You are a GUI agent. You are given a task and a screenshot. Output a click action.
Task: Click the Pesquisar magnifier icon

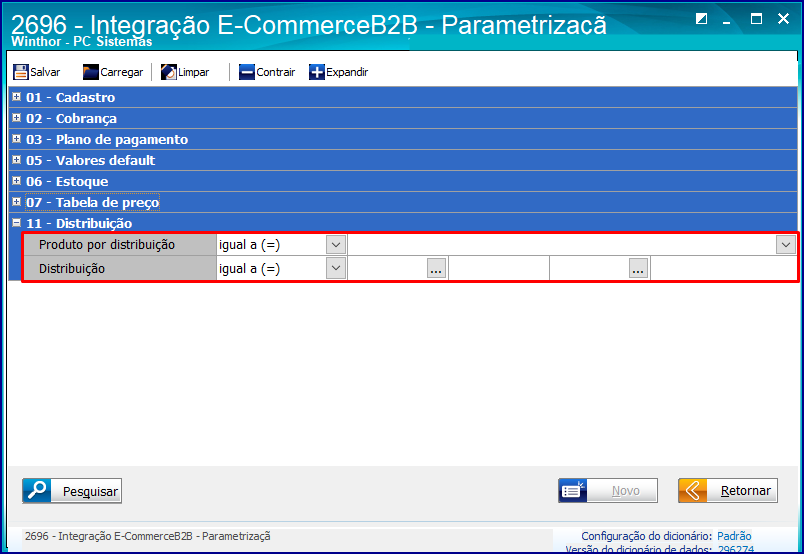click(x=37, y=490)
